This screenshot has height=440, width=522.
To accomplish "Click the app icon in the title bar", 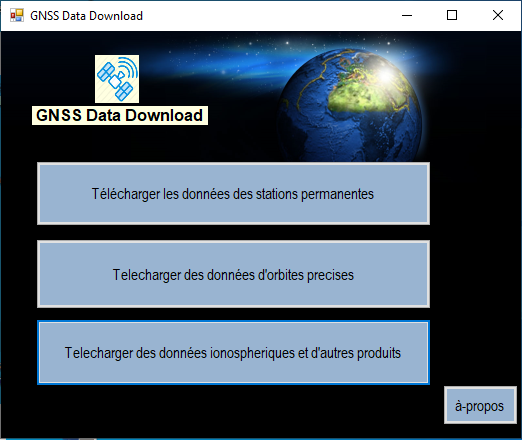I will click(17, 15).
